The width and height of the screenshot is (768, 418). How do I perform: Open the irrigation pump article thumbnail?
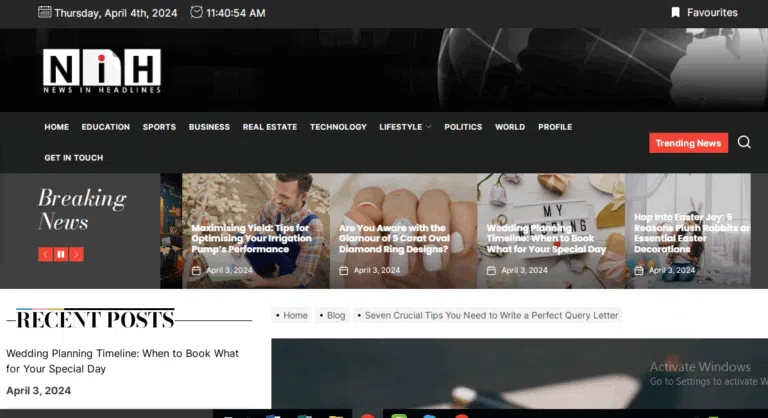coord(256,231)
